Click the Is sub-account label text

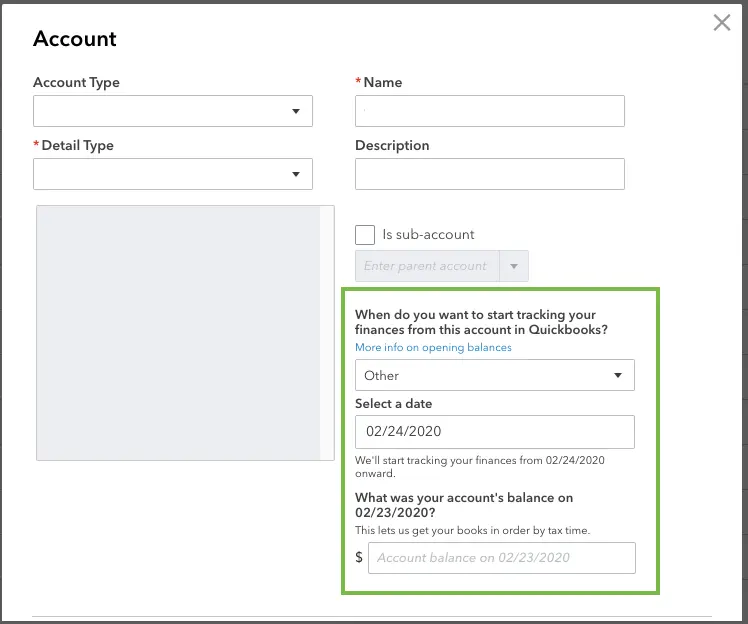click(428, 235)
